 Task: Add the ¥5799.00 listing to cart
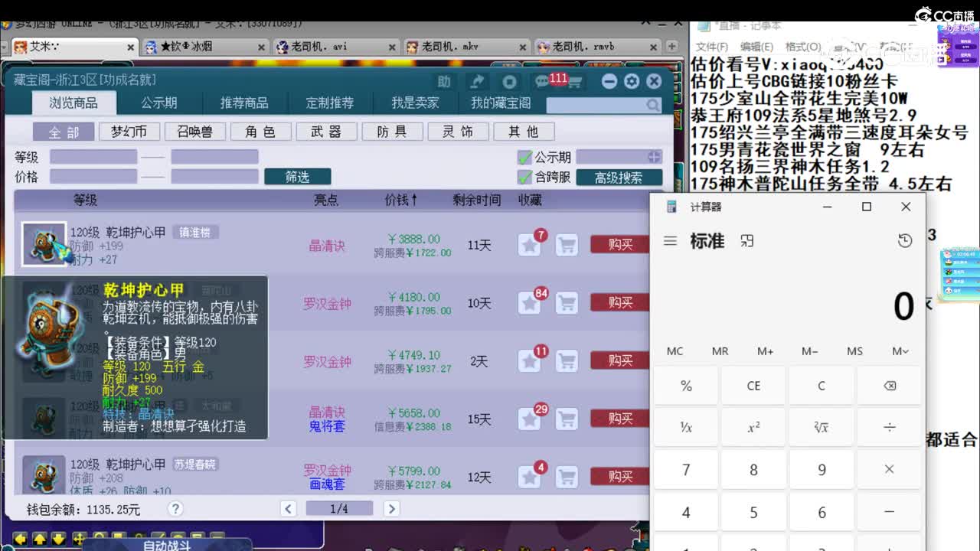pos(567,477)
